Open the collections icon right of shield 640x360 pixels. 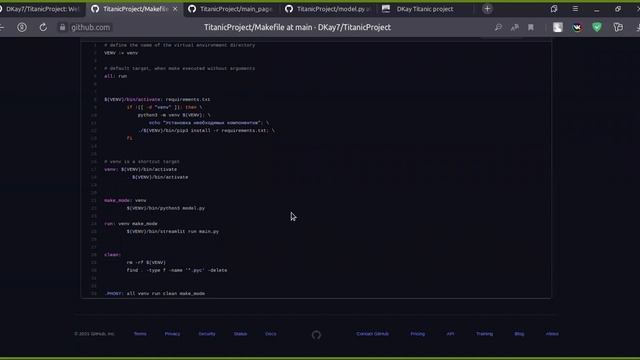[618, 27]
